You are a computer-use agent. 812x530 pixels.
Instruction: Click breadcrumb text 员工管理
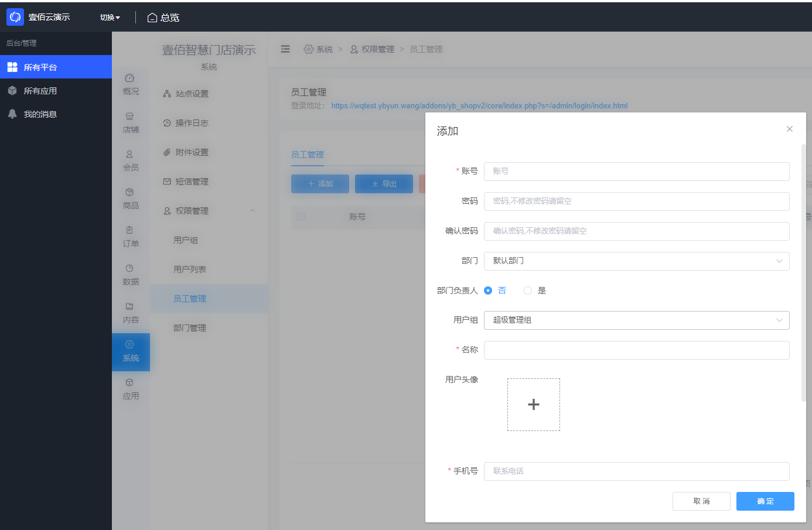[426, 49]
